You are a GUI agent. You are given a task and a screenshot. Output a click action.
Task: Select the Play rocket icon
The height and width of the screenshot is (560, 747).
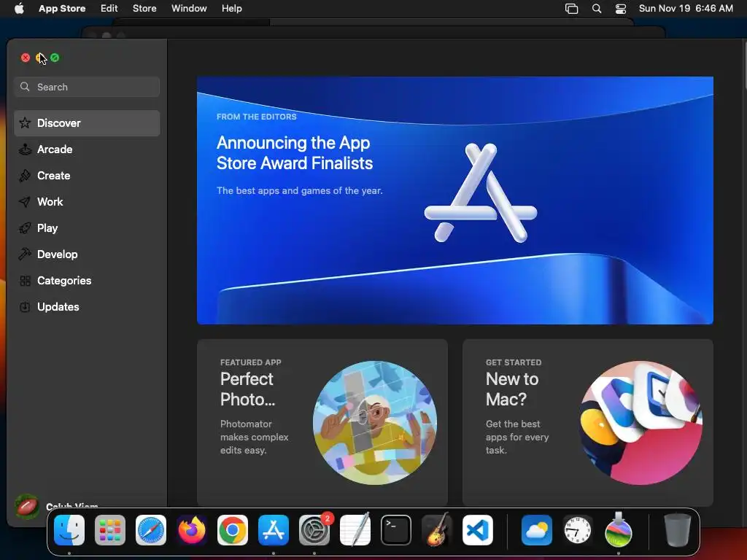point(25,227)
